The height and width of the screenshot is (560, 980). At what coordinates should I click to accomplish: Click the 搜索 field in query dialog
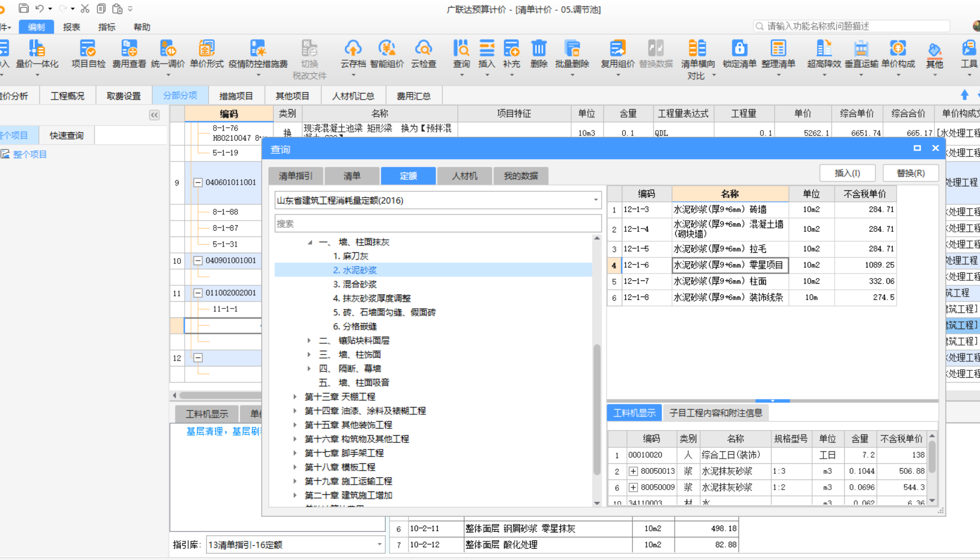click(438, 223)
